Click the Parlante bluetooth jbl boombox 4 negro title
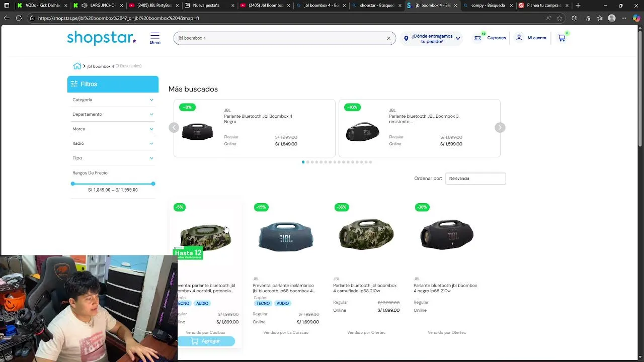This screenshot has height=362, width=644. point(445,288)
